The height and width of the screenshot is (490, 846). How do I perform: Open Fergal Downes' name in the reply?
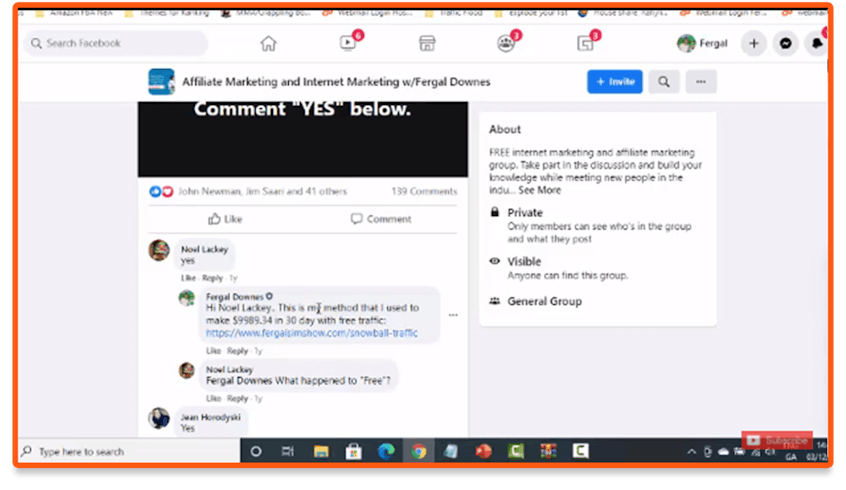click(235, 297)
